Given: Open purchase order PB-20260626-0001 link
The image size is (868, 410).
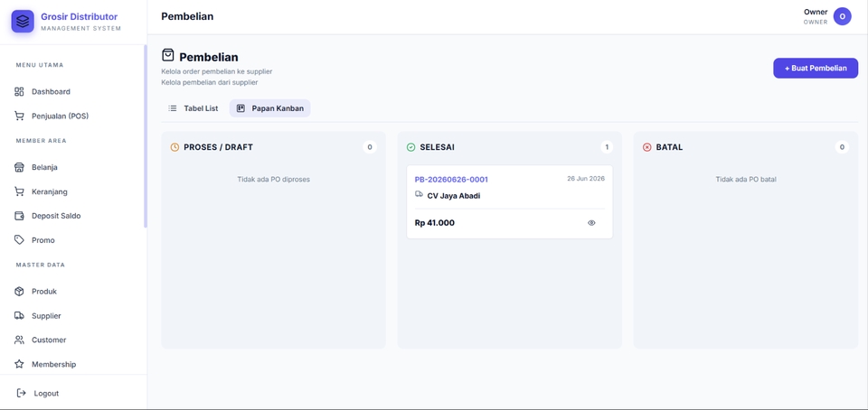Looking at the screenshot, I should (451, 180).
